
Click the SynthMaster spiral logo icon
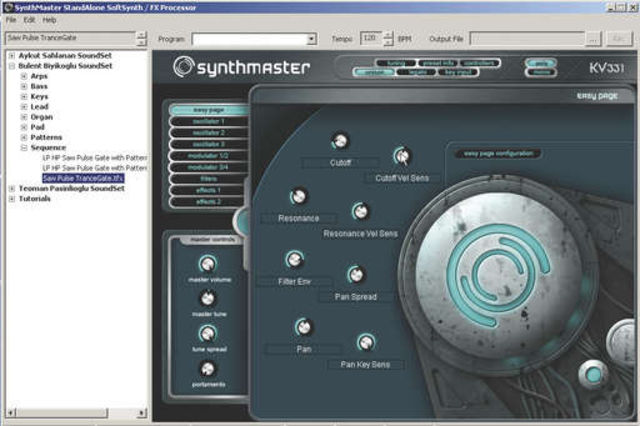pos(183,67)
